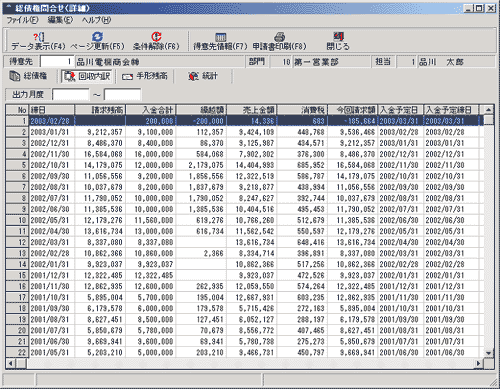
Task: Click the 担当 code field
Action: point(406,62)
